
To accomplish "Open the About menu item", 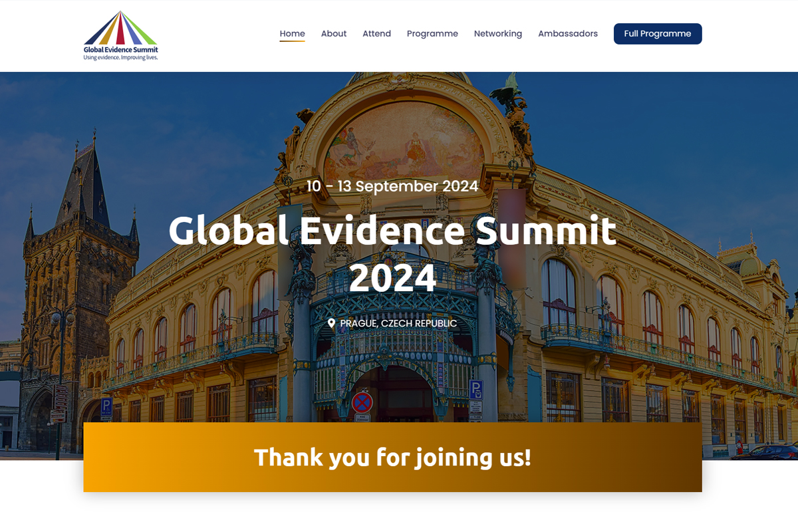I will [x=334, y=34].
